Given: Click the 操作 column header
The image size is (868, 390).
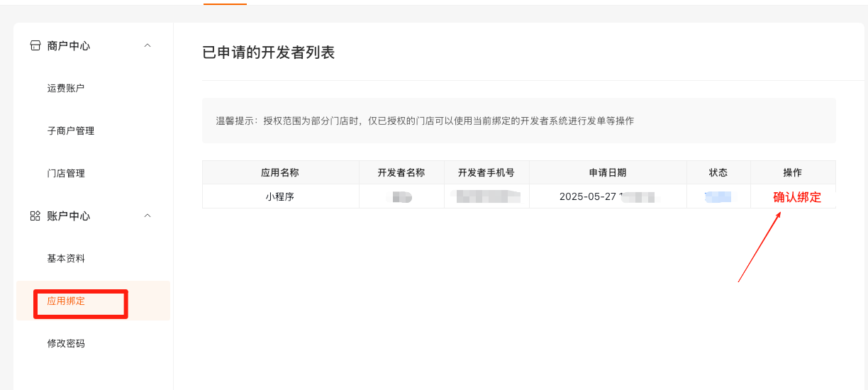Looking at the screenshot, I should pyautogui.click(x=793, y=172).
